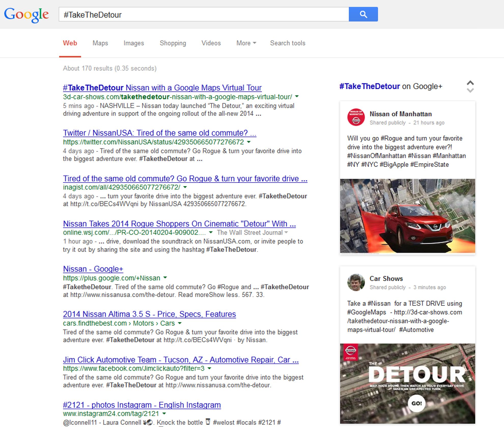Viewport: 504px width, 427px height.
Task: Open The Detour map post image
Action: pos(408,383)
